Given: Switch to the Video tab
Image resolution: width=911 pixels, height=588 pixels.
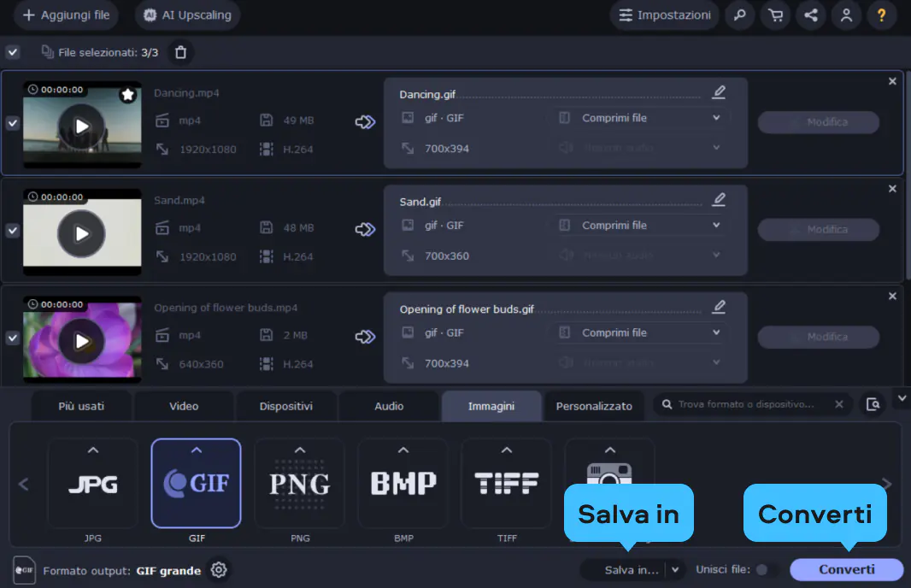Looking at the screenshot, I should pos(184,406).
